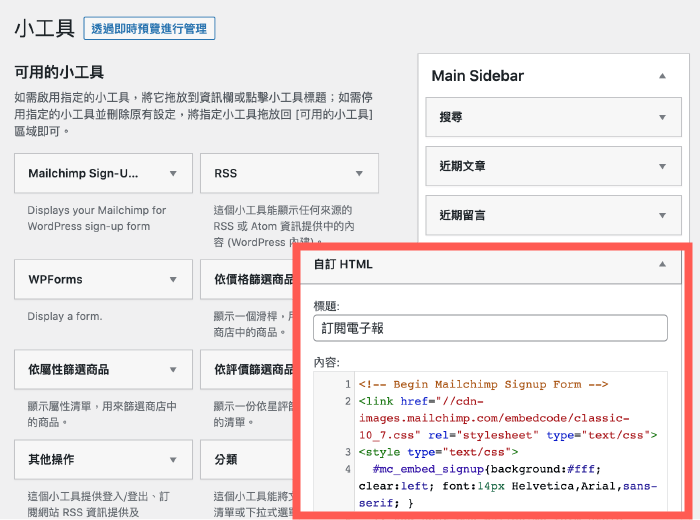This screenshot has width=700, height=520.
Task: Click the RSS widget title text
Action: coord(225,173)
